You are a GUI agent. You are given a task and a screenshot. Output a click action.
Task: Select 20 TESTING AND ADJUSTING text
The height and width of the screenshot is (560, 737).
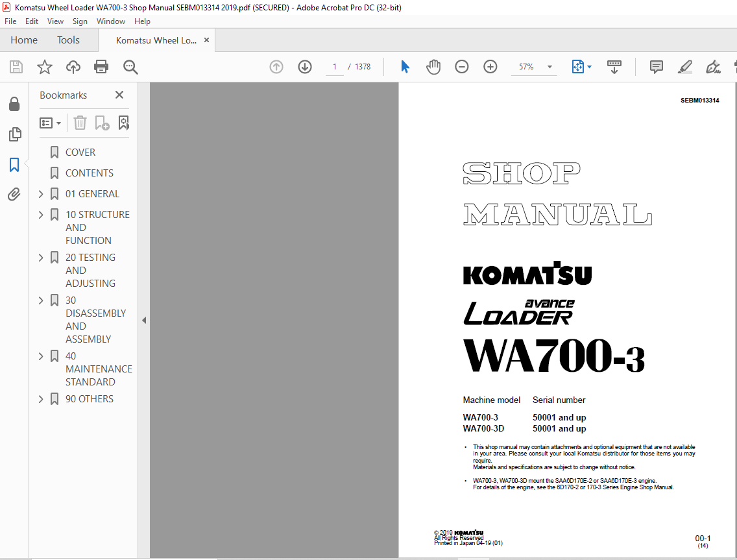coord(90,271)
